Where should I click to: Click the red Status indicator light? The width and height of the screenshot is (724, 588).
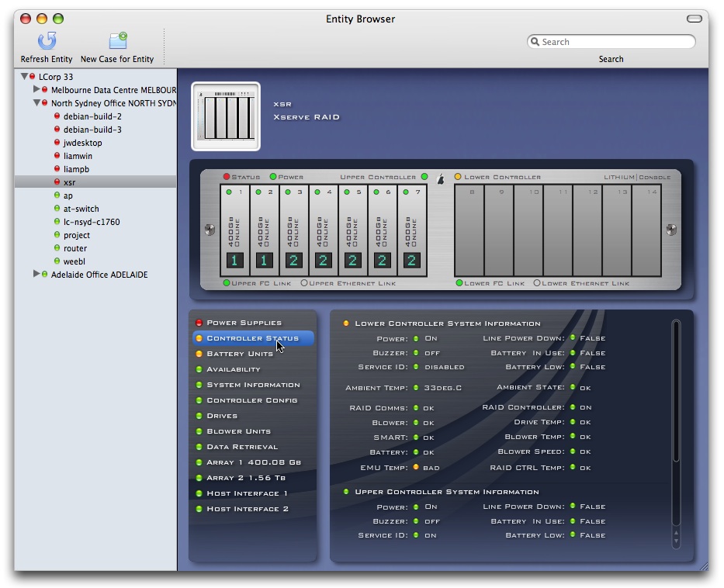coord(227,176)
